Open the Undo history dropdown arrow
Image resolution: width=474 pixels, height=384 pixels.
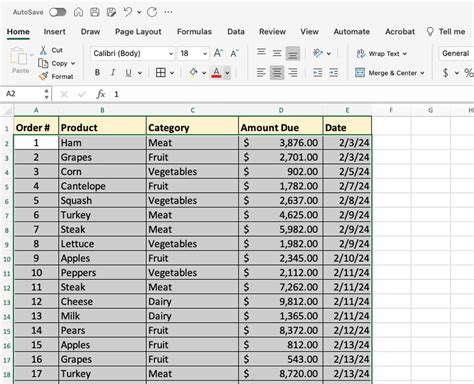tap(139, 13)
